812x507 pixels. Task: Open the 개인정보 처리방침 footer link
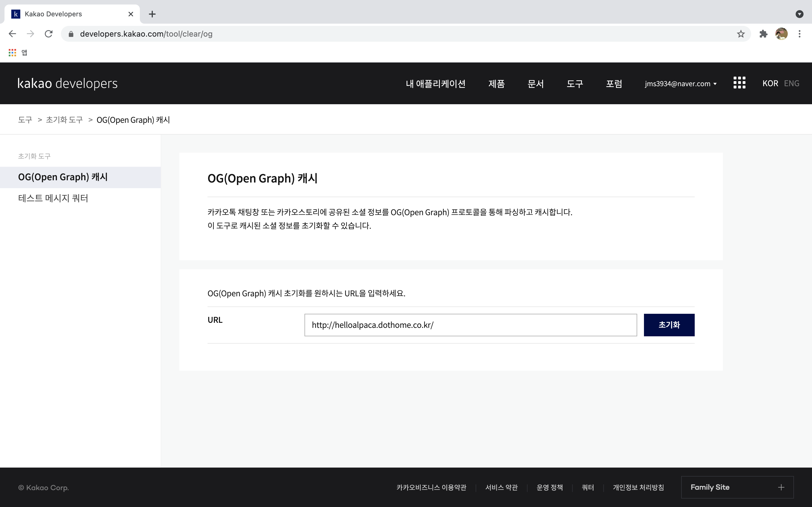point(638,488)
